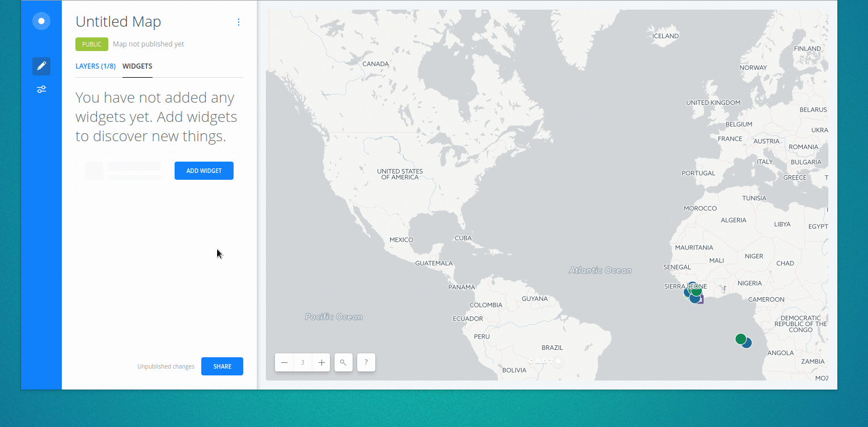Click the Algeria map label
The width and height of the screenshot is (868, 427).
tap(734, 220)
